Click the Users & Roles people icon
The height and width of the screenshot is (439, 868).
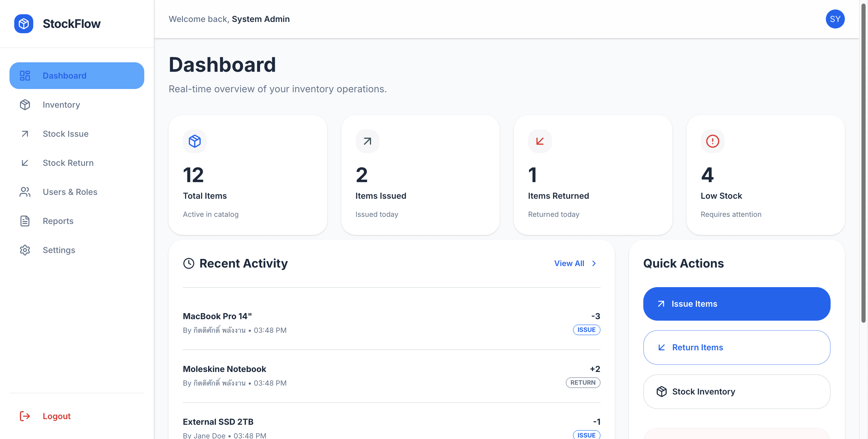click(25, 192)
